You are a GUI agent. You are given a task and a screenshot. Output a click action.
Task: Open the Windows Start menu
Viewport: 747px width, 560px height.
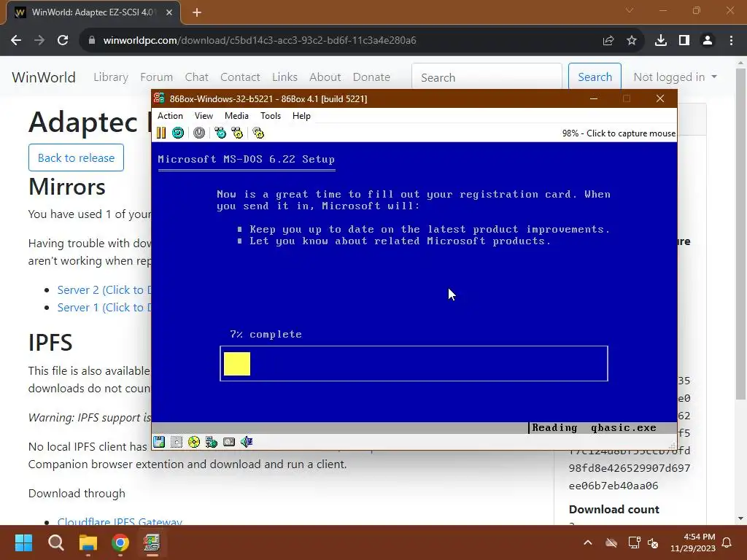23,542
